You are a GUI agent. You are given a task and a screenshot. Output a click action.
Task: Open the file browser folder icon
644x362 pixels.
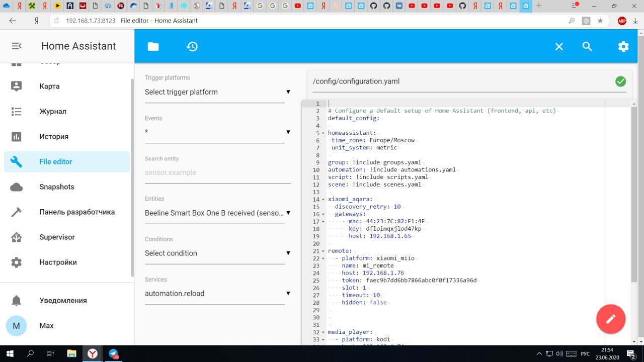[153, 46]
